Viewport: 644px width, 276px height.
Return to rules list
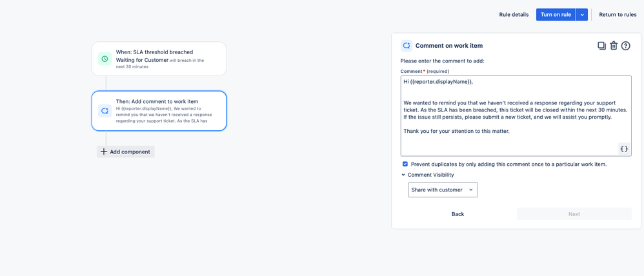pyautogui.click(x=618, y=14)
